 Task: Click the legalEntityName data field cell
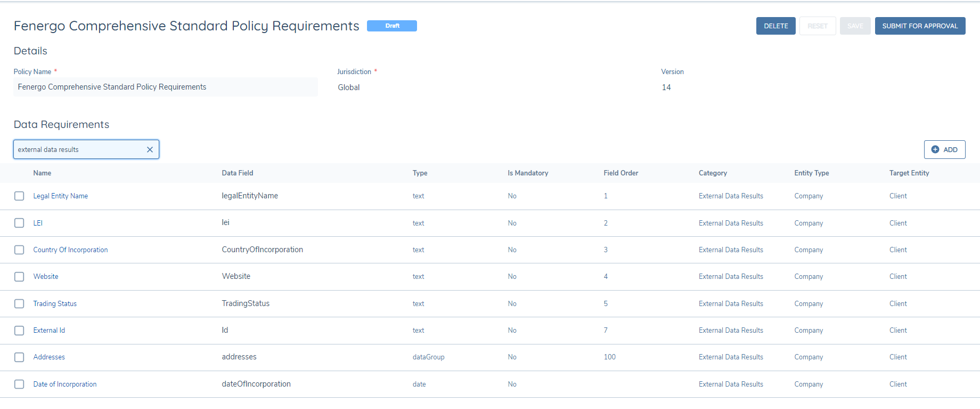point(250,196)
